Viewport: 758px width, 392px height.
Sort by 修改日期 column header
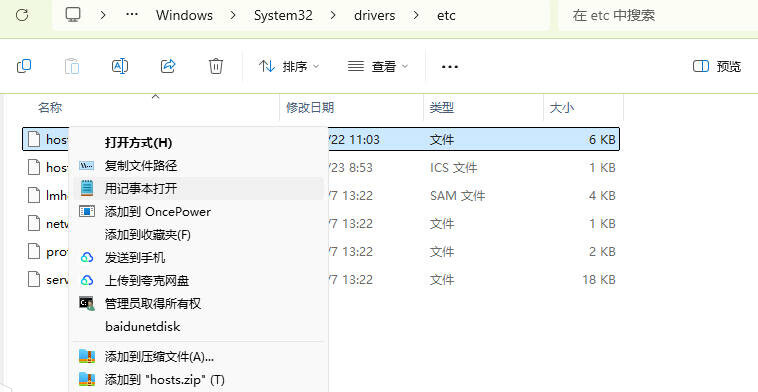[310, 107]
